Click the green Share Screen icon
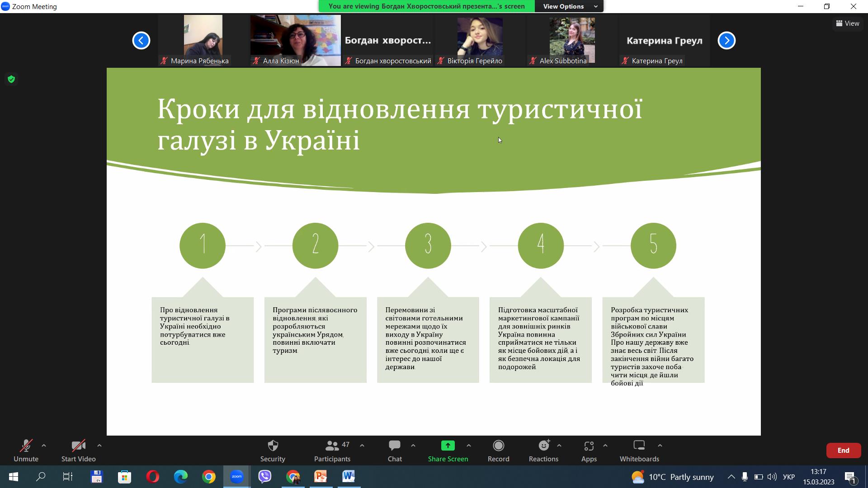This screenshot has height=488, width=868. click(448, 446)
